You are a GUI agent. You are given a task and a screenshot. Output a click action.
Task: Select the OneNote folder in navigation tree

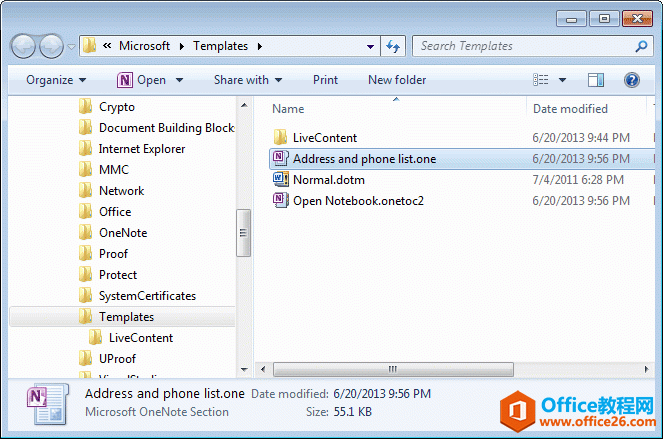click(123, 233)
